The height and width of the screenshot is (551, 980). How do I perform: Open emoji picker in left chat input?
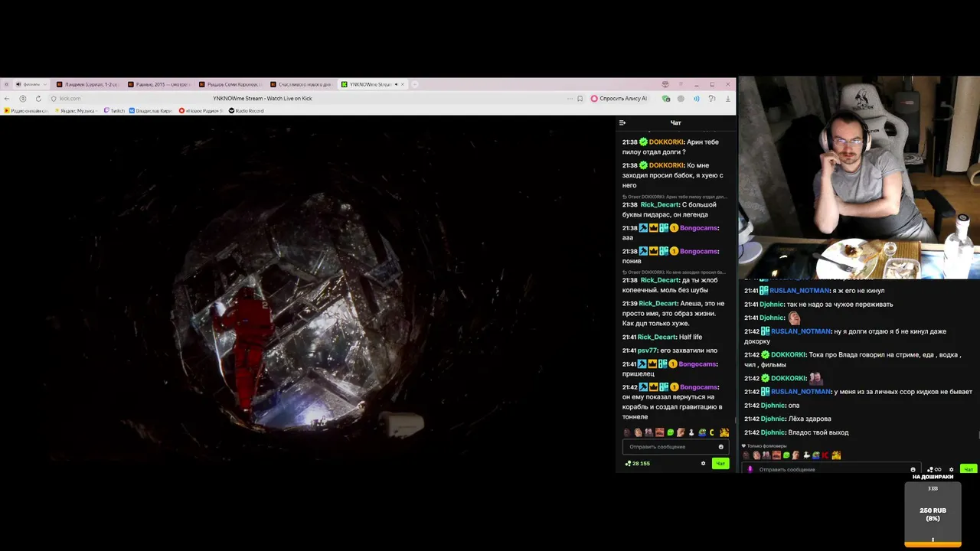720,447
